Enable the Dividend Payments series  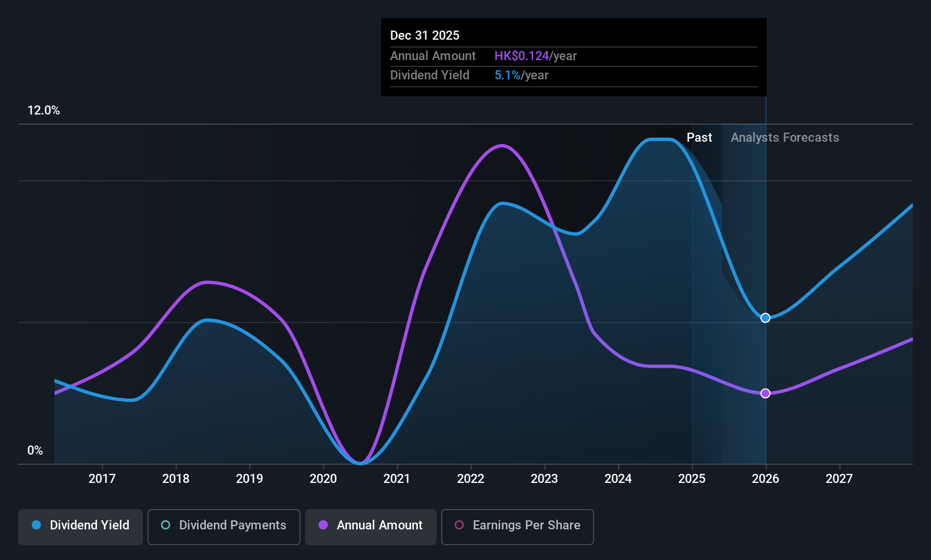223,527
